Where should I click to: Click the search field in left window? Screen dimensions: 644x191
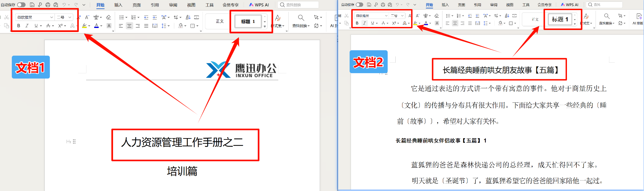click(298, 5)
